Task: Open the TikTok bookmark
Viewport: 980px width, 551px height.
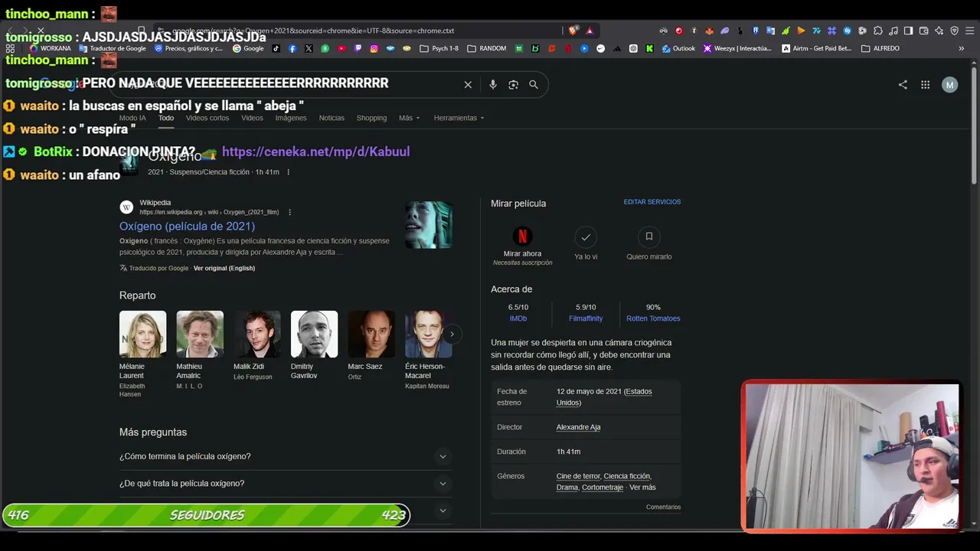Action: pos(276,48)
